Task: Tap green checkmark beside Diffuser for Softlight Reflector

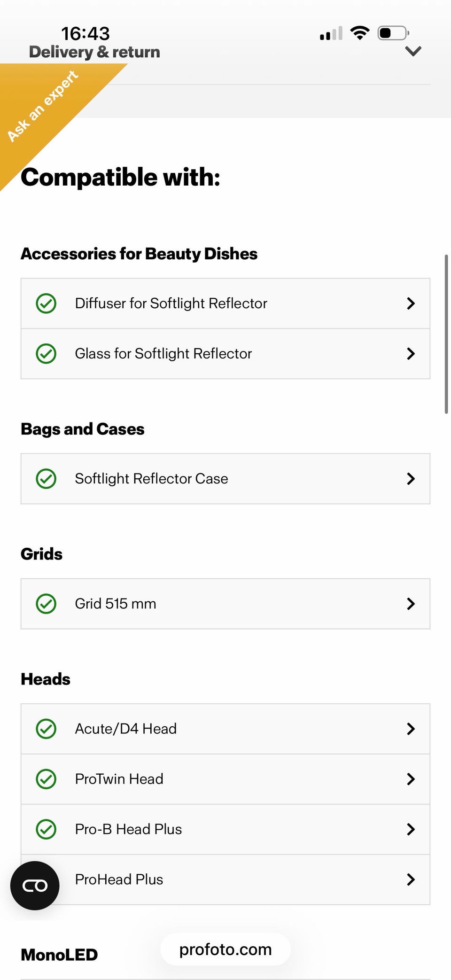Action: point(46,303)
